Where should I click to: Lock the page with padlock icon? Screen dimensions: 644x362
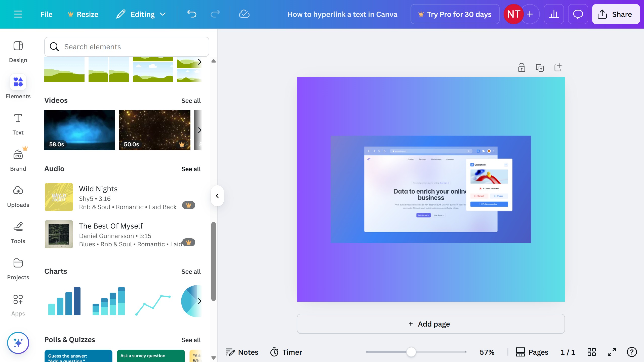click(x=521, y=68)
